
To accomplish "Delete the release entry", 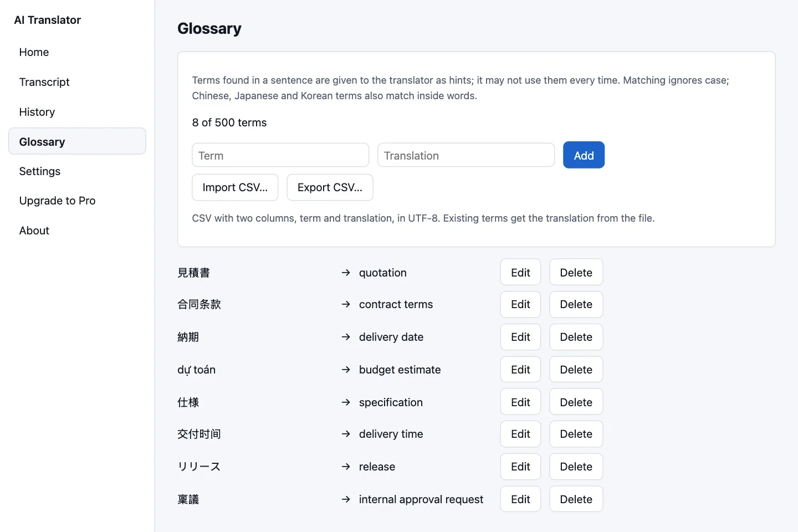I will click(576, 467).
